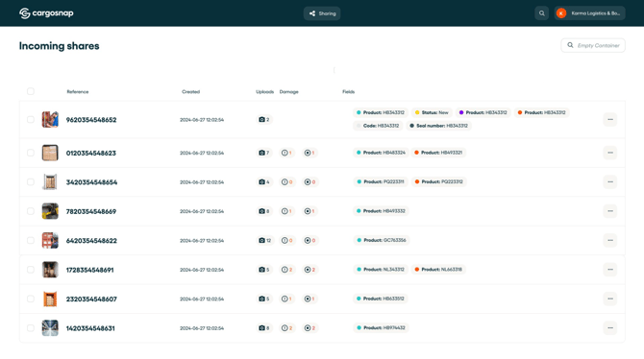Click damage target icon for 1420354548631
The height and width of the screenshot is (359, 644).
click(x=308, y=328)
